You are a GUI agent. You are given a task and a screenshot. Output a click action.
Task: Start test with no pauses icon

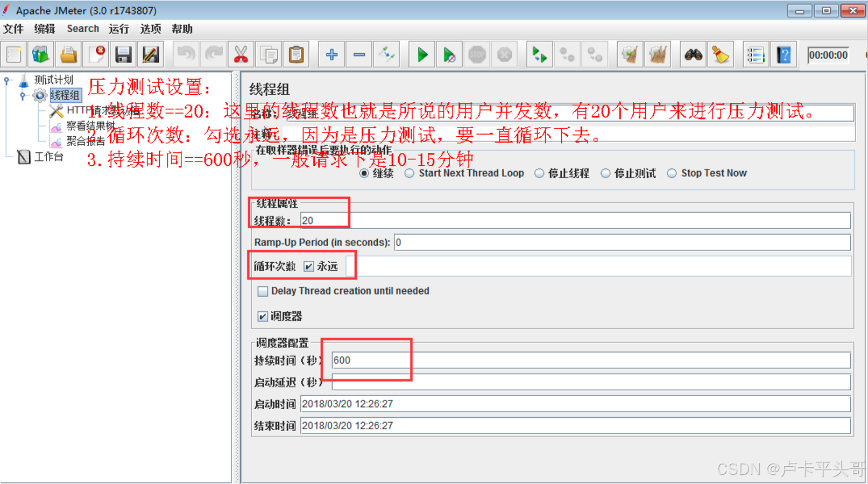click(449, 54)
